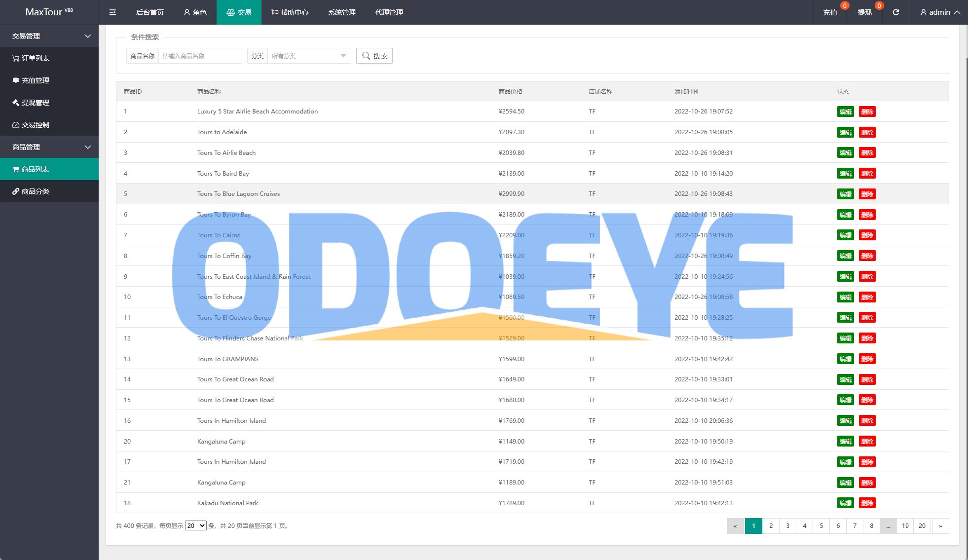The height and width of the screenshot is (560, 968).
Task: Click the refresh icon in the top bar
Action: pos(896,12)
